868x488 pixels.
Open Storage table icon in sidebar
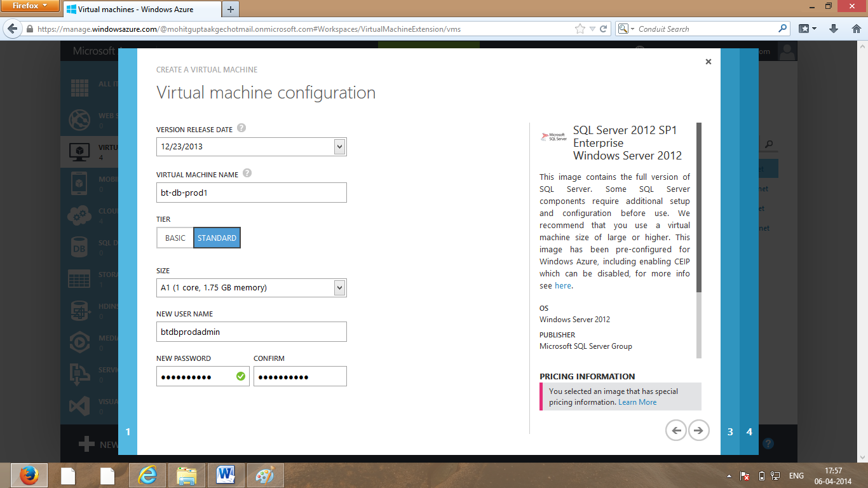pyautogui.click(x=79, y=279)
